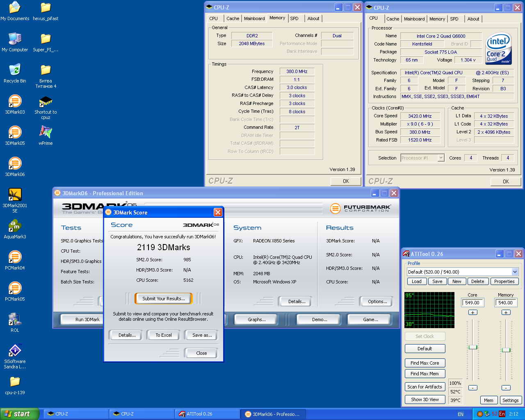Launch SiSoftware Sandra desktop icon
Image resolution: width=525 pixels, height=420 pixels.
tap(15, 356)
